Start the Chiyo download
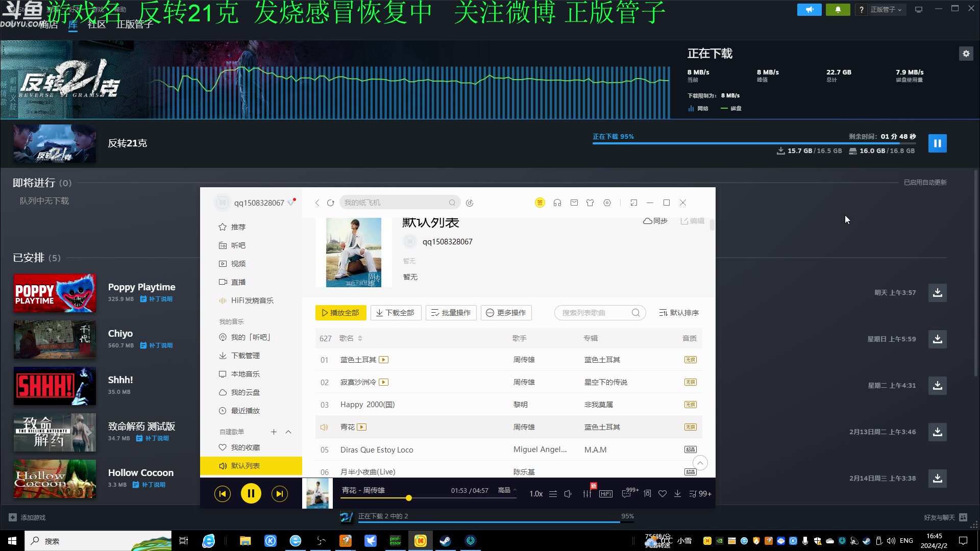 click(x=937, y=339)
